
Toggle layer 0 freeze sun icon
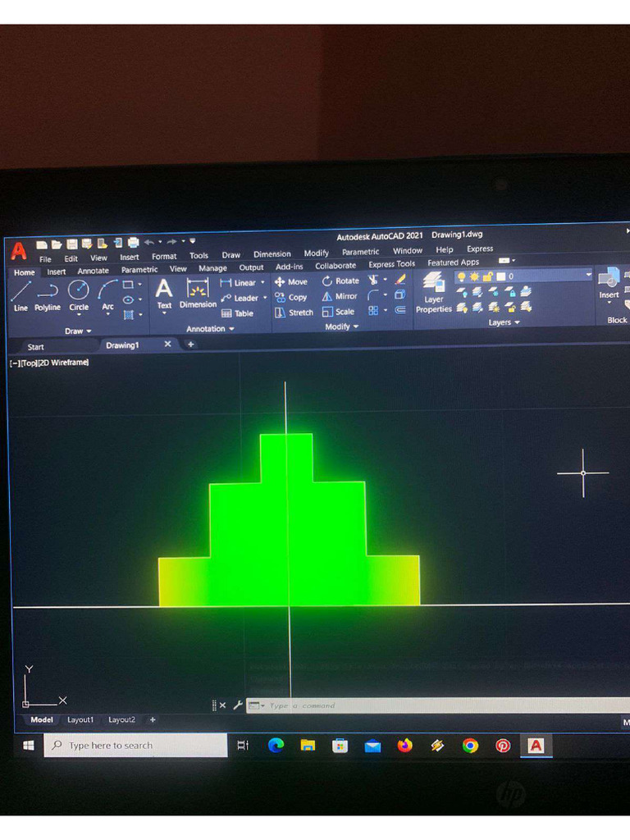(475, 277)
